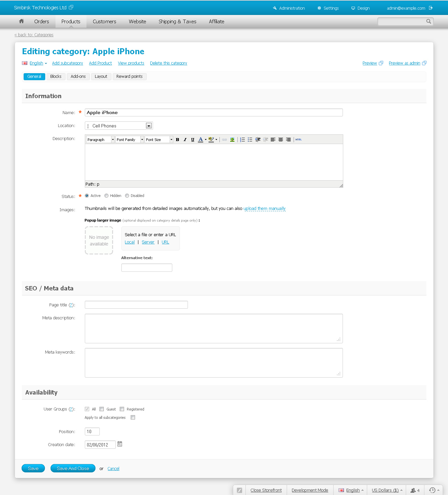The width and height of the screenshot is (448, 495).
Task: Toggle the All user group checkbox
Action: [87, 409]
